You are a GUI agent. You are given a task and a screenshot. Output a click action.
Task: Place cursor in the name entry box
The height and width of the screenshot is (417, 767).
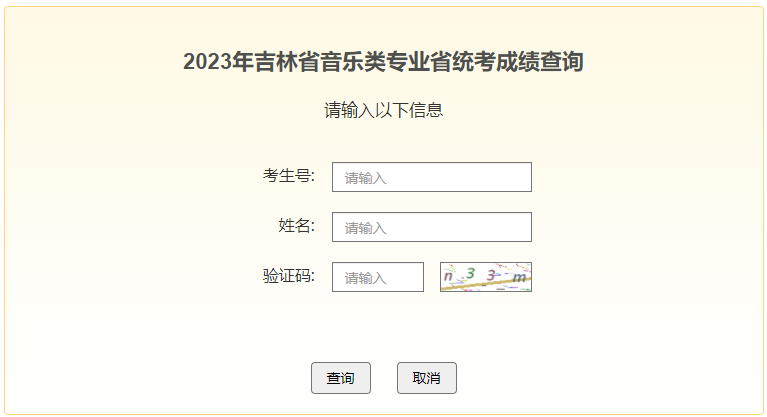click(x=431, y=227)
